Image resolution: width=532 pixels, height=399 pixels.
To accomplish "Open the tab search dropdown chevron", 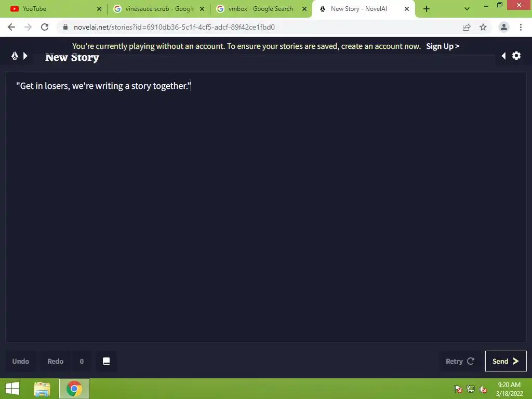I will pos(467,9).
